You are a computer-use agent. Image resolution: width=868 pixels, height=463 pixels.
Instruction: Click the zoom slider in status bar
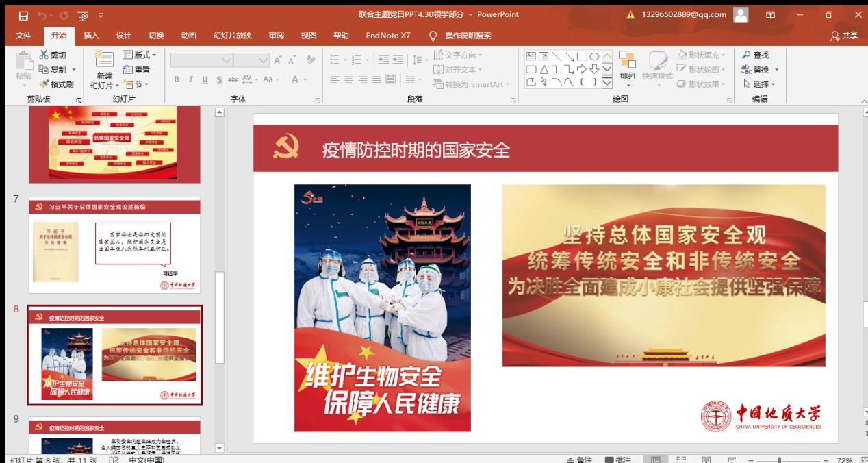pyautogui.click(x=787, y=460)
